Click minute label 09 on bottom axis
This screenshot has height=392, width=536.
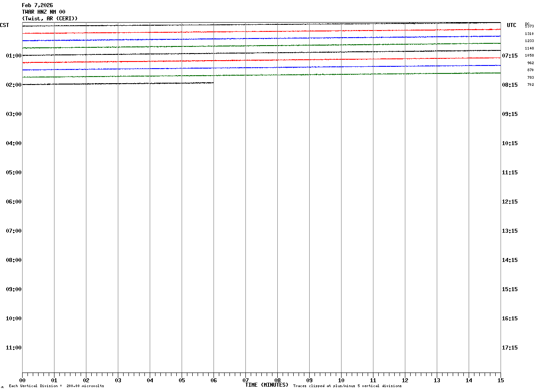click(309, 380)
